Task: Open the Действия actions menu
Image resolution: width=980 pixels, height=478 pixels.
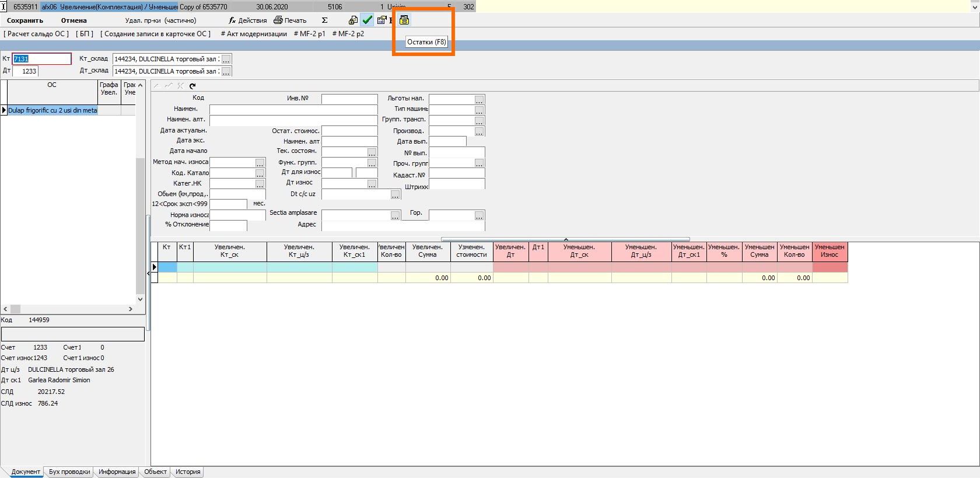Action: point(248,20)
